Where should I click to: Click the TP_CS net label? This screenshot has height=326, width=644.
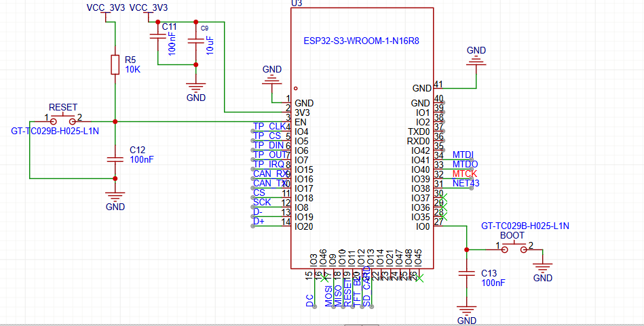pyautogui.click(x=267, y=136)
